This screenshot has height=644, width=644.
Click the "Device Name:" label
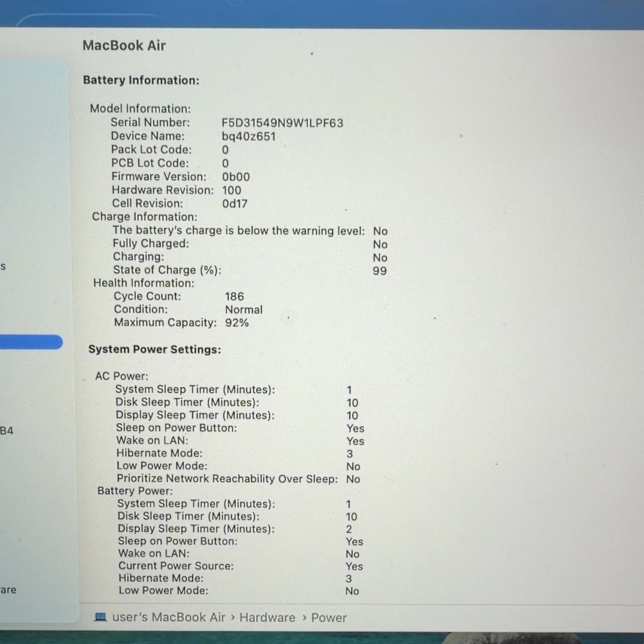coord(148,136)
